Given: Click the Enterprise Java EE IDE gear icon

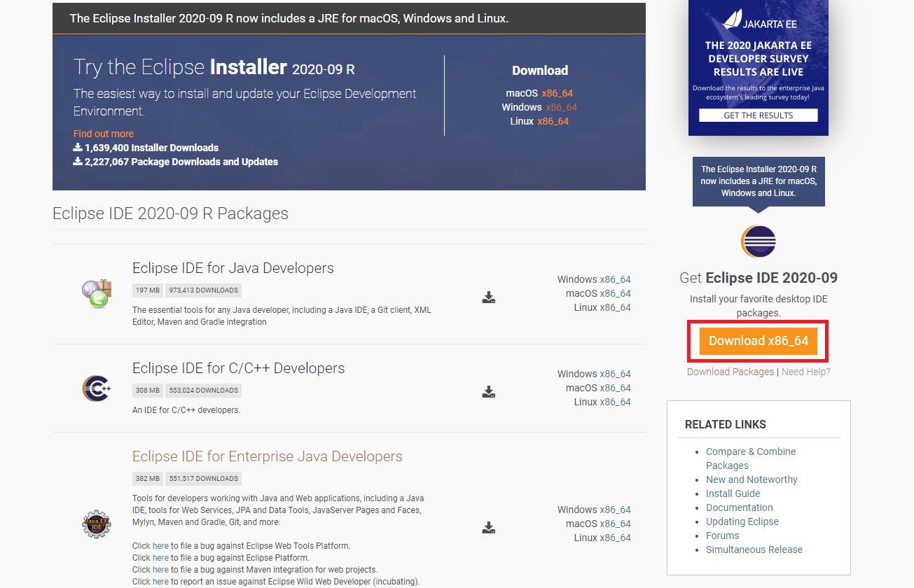Looking at the screenshot, I should point(97,524).
